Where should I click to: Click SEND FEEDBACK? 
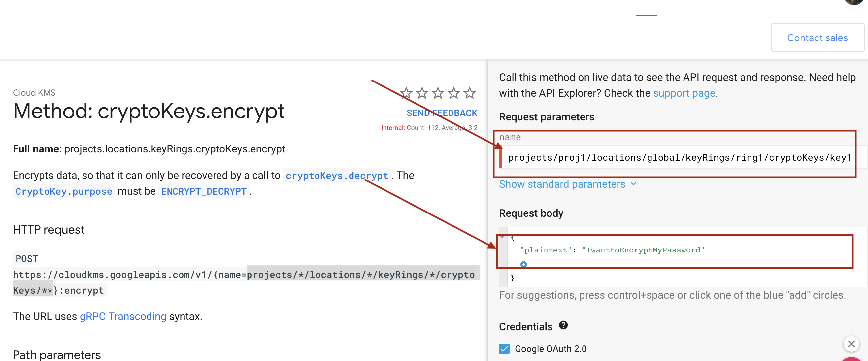click(x=442, y=113)
